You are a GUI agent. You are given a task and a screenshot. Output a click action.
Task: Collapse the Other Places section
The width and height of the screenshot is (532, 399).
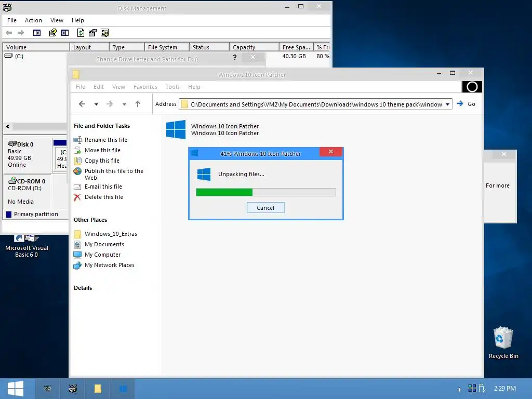coord(90,220)
